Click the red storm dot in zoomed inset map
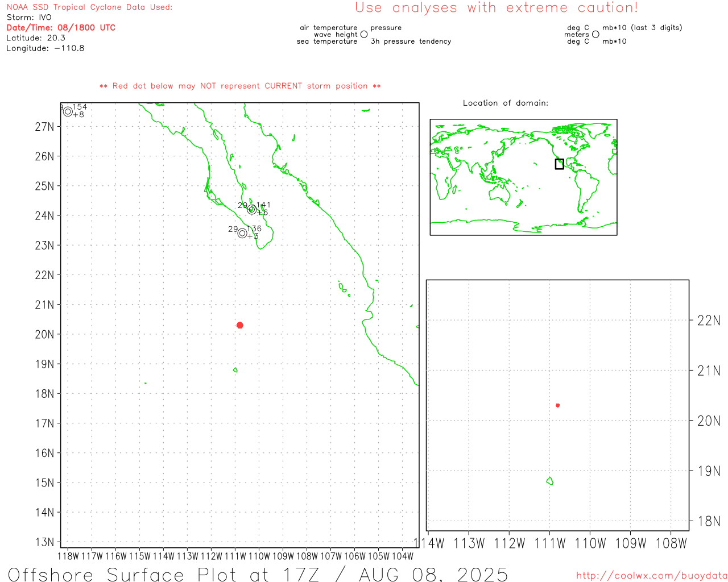728x582 pixels. point(558,405)
